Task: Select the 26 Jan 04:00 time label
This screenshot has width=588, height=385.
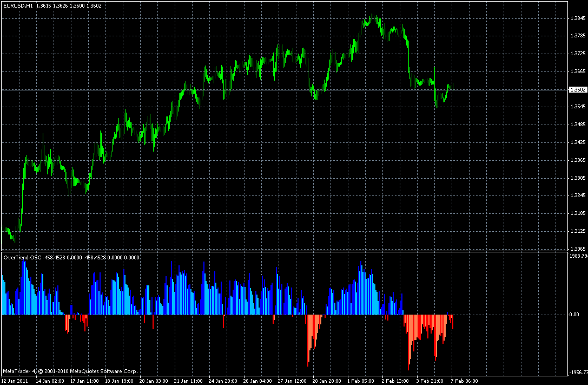Action: [x=257, y=381]
